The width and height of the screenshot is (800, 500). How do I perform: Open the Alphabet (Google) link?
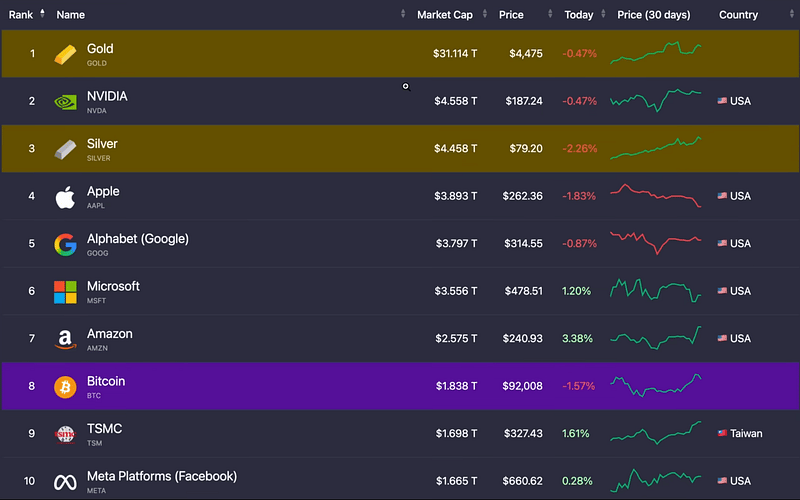(138, 239)
